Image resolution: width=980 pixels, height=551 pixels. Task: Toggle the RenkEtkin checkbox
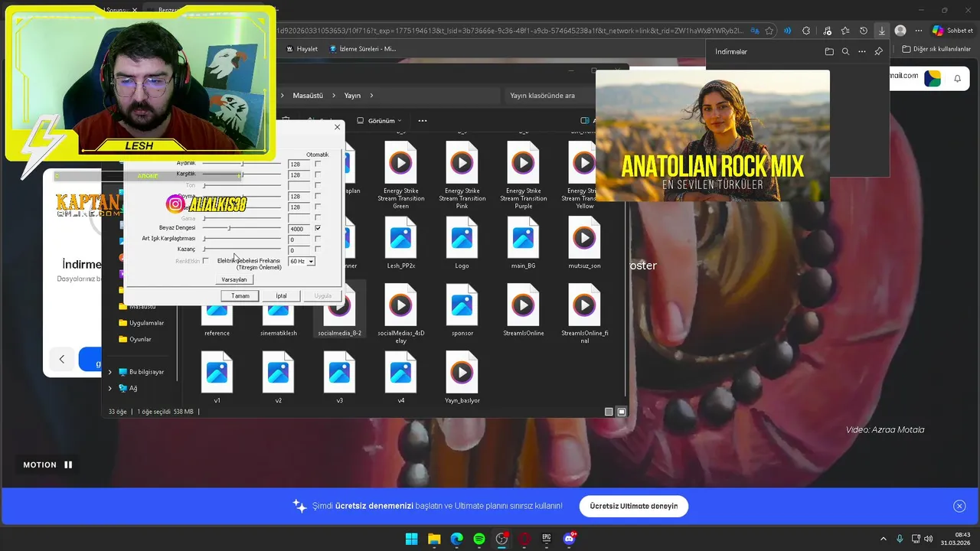tap(205, 261)
